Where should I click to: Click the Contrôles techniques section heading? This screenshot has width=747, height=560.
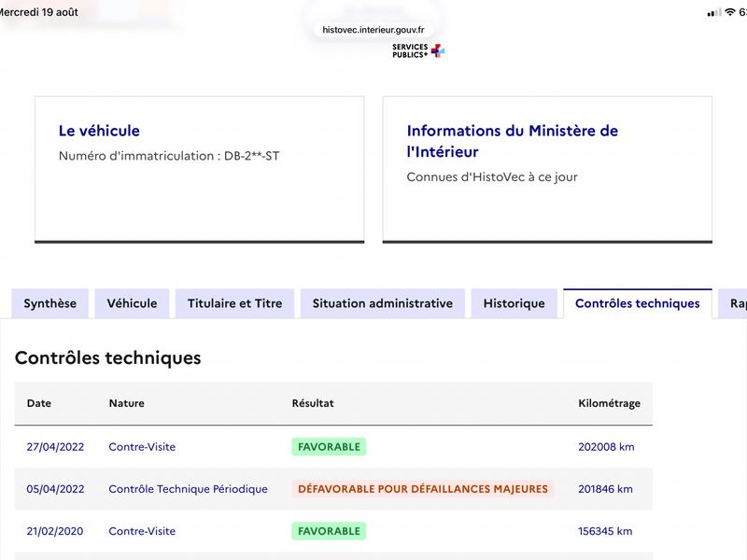108,357
